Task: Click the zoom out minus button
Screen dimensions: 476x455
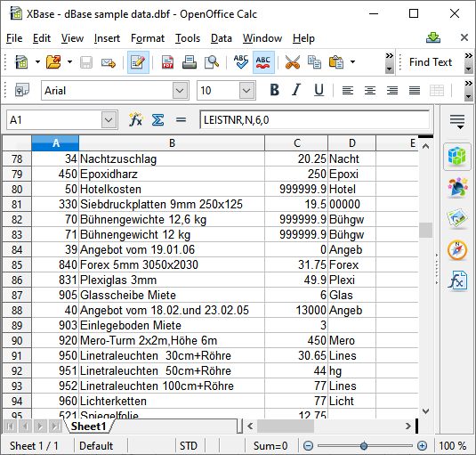Action: point(308,446)
